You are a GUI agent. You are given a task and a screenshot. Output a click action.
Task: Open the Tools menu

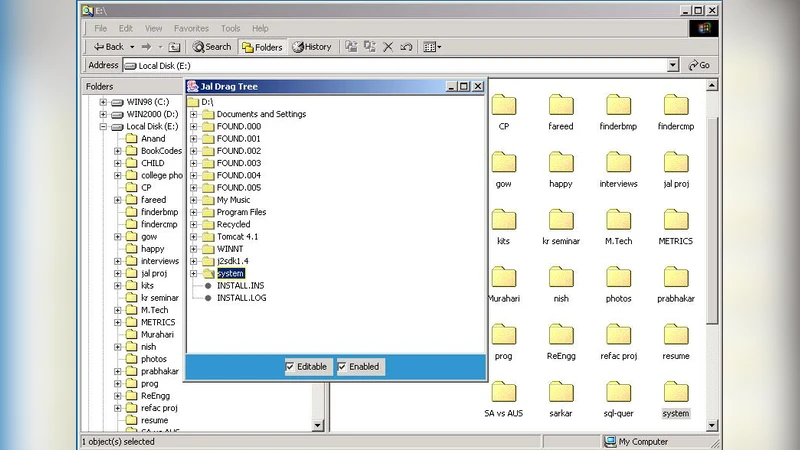230,29
